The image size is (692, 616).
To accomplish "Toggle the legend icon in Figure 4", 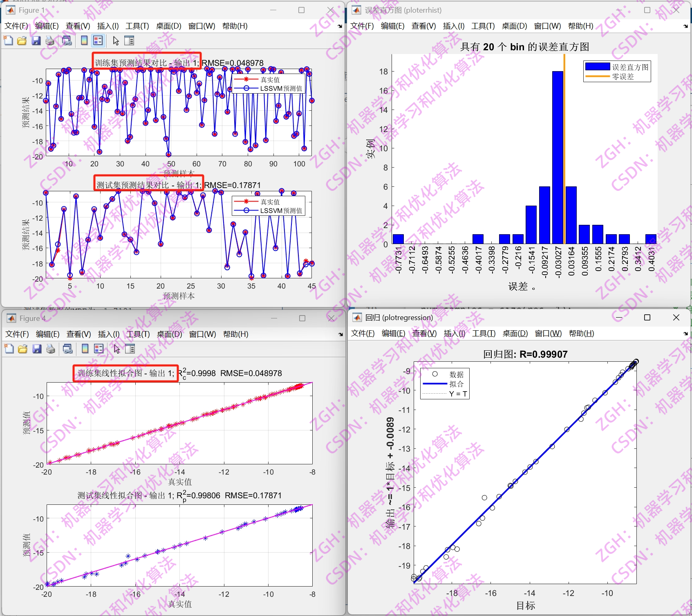I will (99, 349).
